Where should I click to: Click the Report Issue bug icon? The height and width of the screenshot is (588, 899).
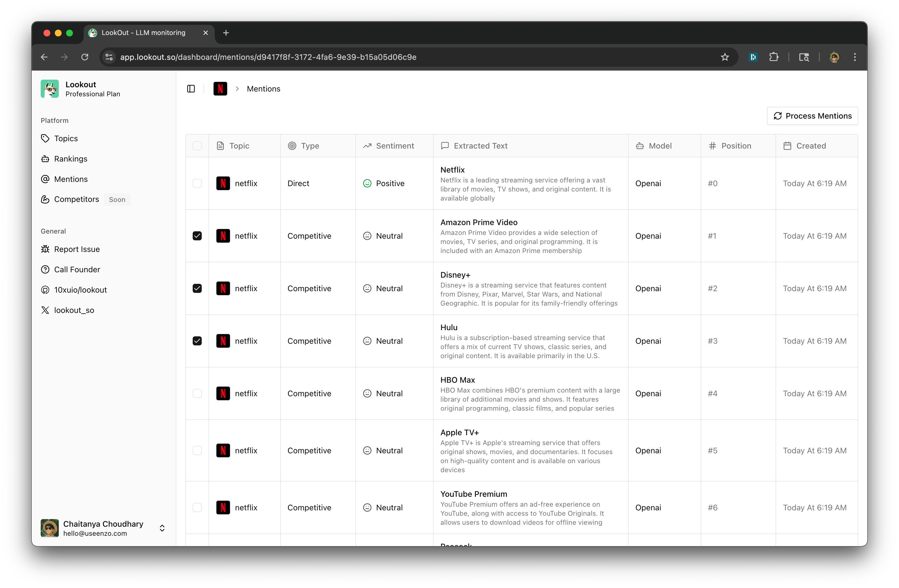(45, 249)
